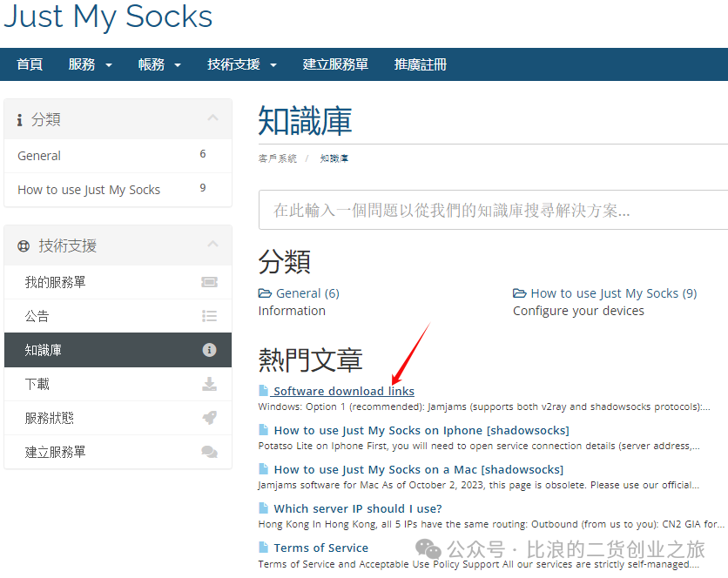Click the 知識庫 page heading

click(305, 121)
